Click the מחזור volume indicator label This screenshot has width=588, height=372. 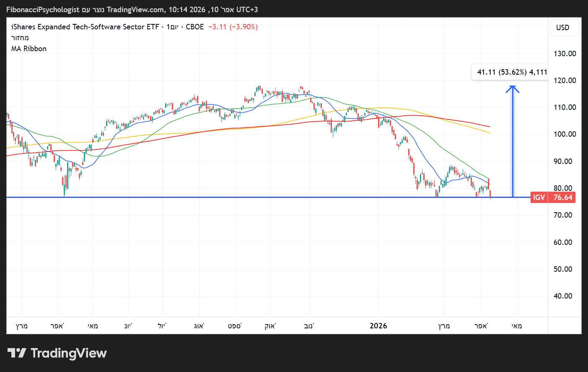point(20,38)
